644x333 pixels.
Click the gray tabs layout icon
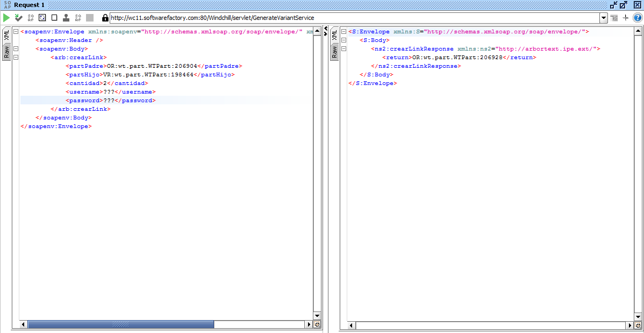tap(614, 18)
